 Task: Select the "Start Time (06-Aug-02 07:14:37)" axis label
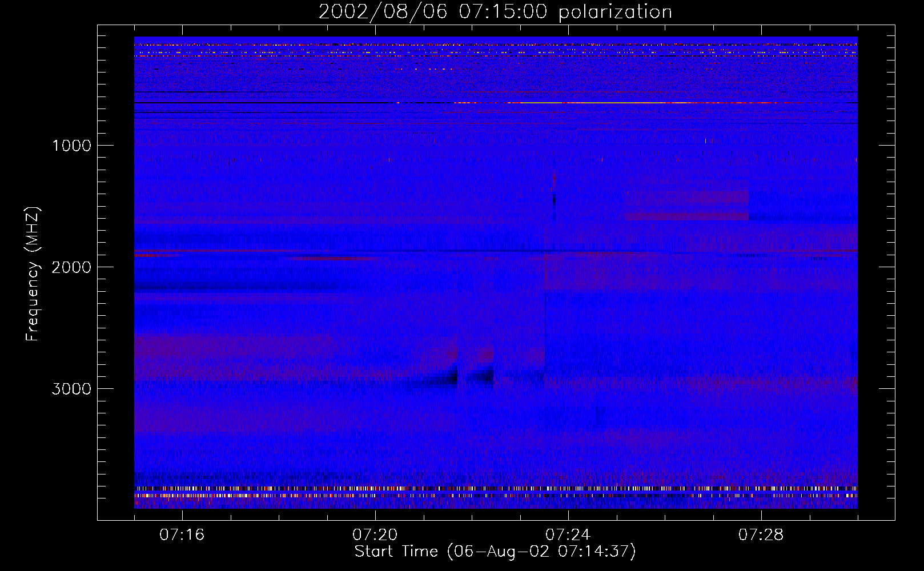point(495,552)
